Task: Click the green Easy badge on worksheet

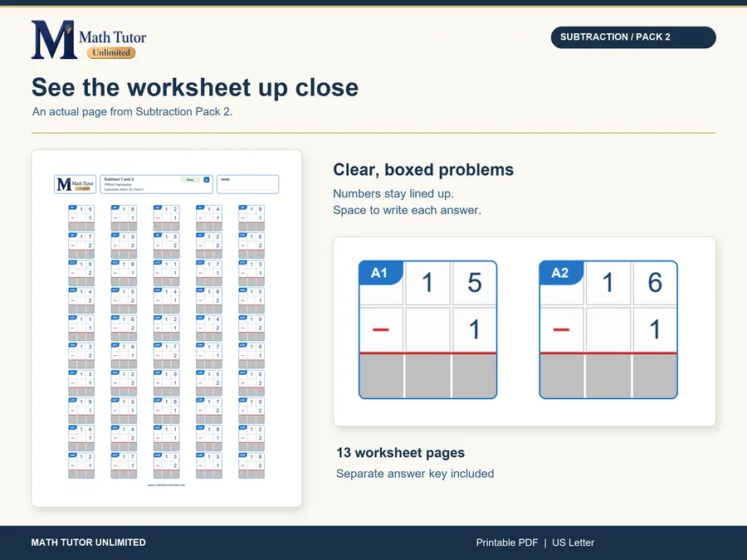Action: [x=190, y=179]
